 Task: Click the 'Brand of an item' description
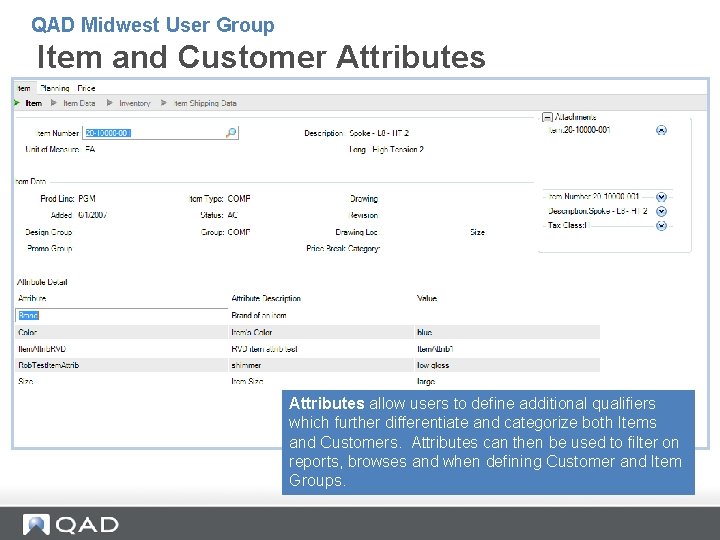click(x=259, y=315)
